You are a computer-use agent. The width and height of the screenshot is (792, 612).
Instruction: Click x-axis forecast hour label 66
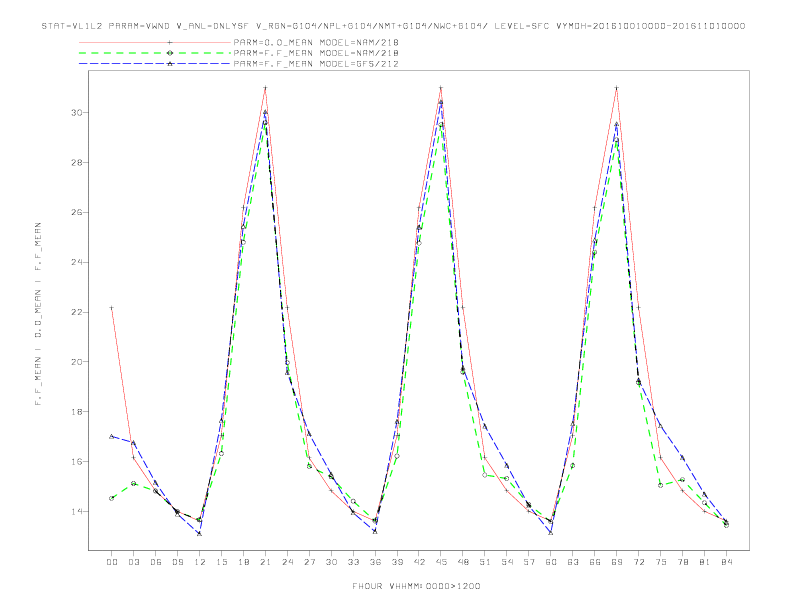[595, 562]
